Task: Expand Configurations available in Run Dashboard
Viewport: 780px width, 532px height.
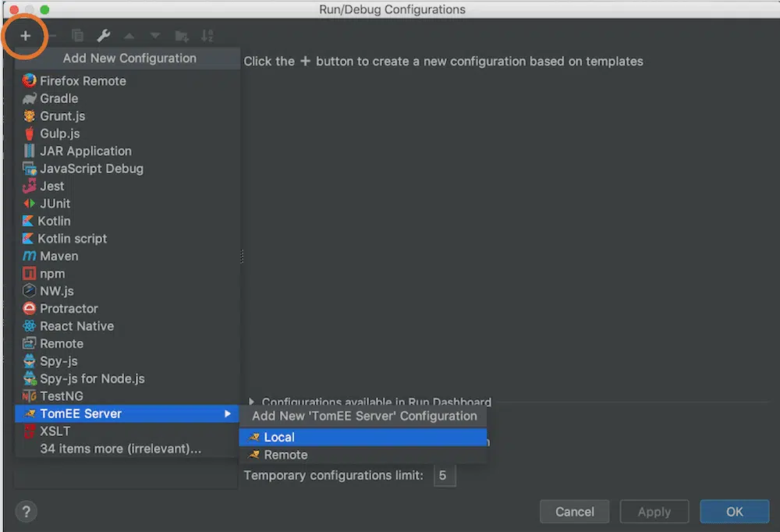Action: (x=252, y=403)
